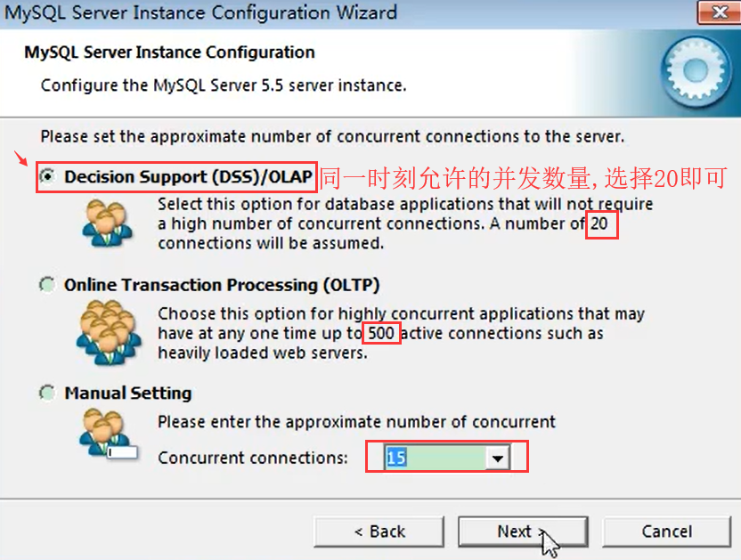
Task: Click the highlighted 20 connections number
Action: (x=599, y=223)
